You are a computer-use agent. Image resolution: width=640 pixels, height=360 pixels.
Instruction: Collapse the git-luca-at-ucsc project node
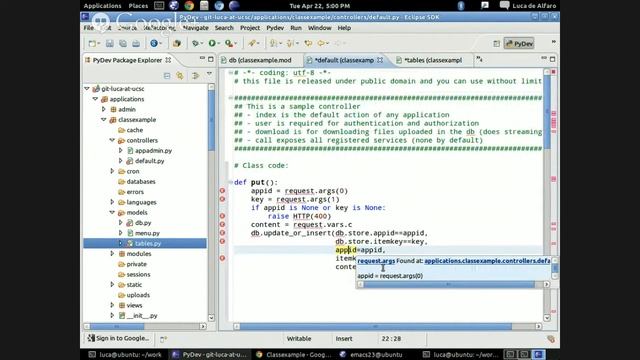coord(87,89)
